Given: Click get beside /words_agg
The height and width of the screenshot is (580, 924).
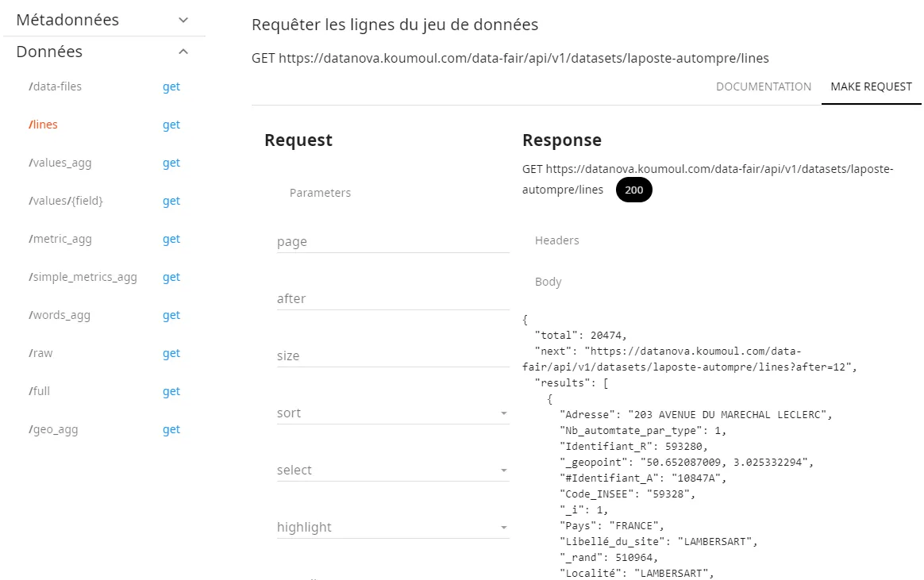Looking at the screenshot, I should pyautogui.click(x=171, y=316).
